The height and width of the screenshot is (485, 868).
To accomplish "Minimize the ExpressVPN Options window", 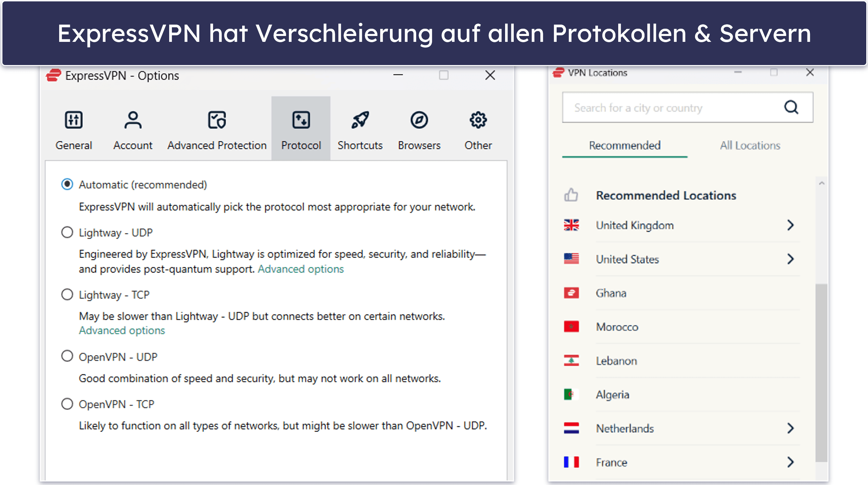I will 398,75.
